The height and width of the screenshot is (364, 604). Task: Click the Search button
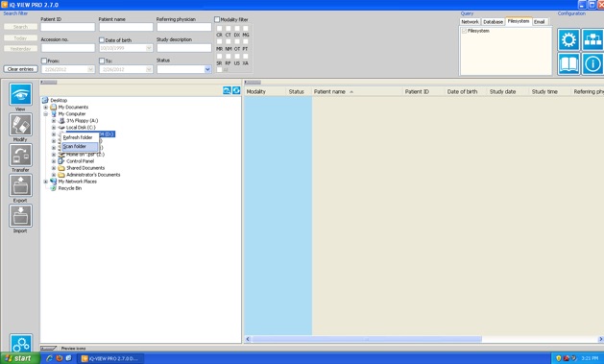pos(20,27)
